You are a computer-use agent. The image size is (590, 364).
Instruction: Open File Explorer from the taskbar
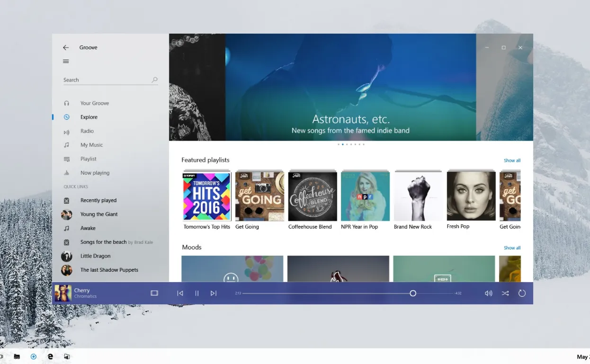(17, 356)
